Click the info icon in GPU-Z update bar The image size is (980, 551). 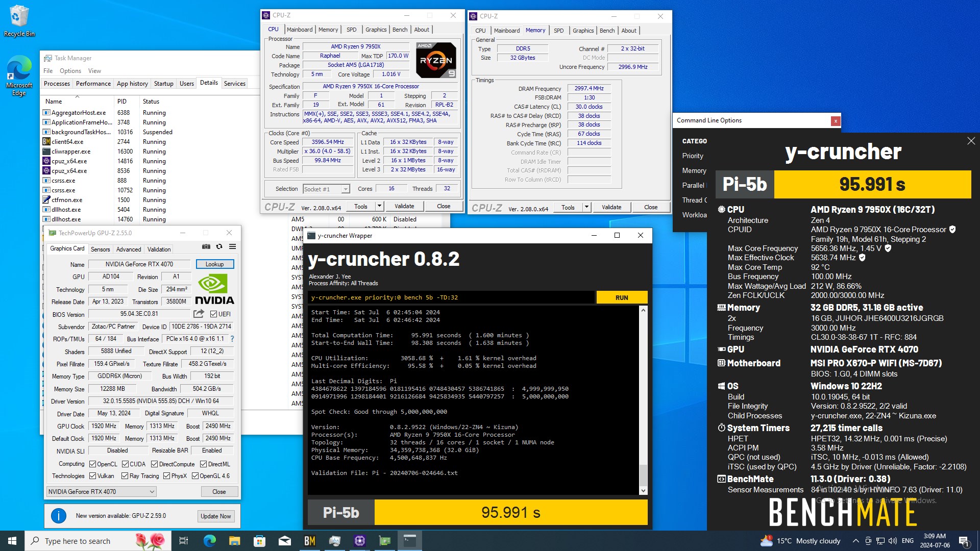point(59,516)
